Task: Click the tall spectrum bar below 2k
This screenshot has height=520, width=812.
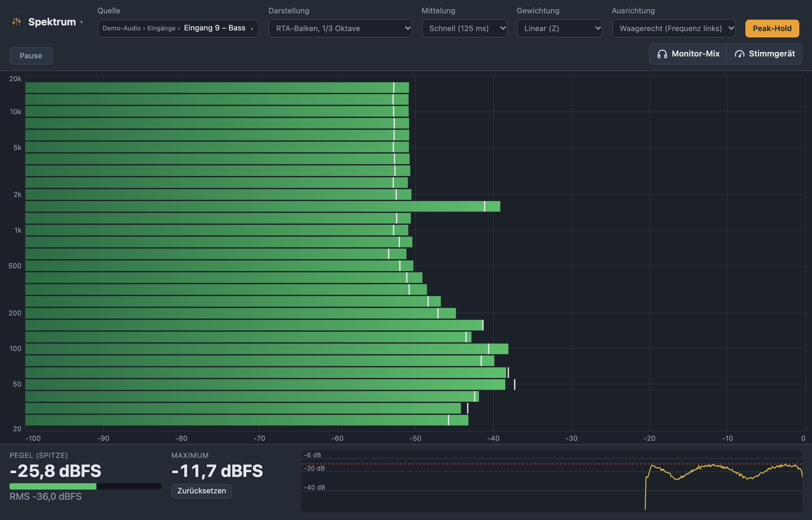Action: coord(263,206)
